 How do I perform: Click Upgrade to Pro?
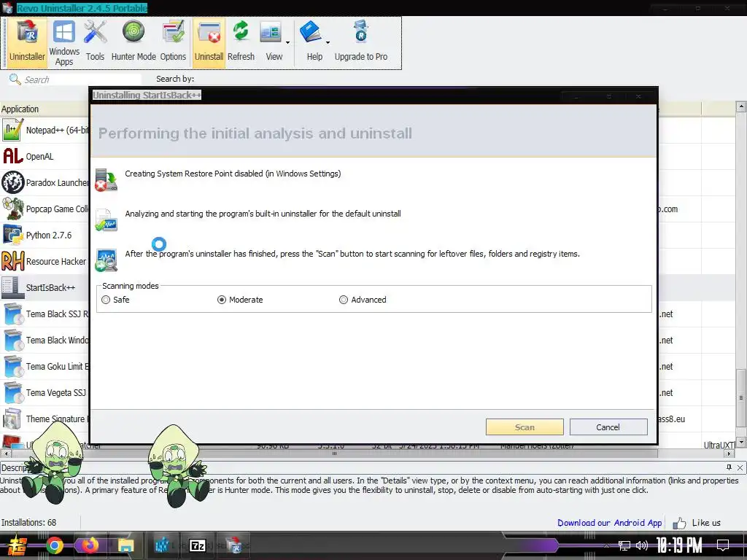[x=361, y=42]
